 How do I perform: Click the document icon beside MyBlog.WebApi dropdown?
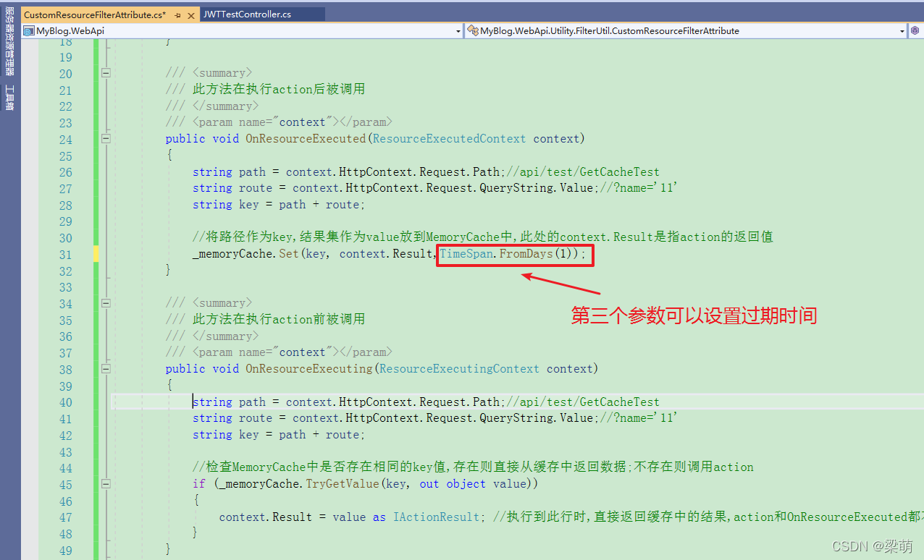(x=28, y=30)
